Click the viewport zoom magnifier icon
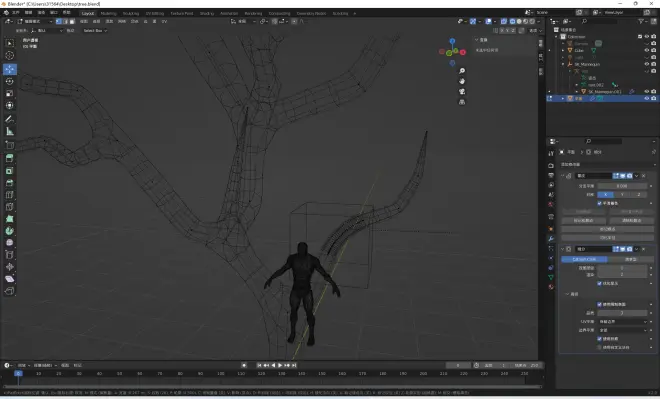Viewport: 660px width, 399px height. tap(462, 71)
